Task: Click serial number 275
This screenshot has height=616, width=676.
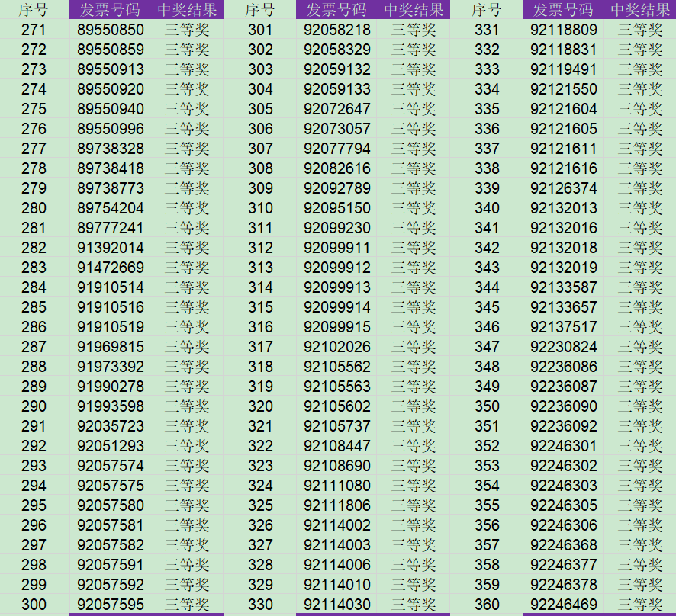Action: click(x=34, y=109)
